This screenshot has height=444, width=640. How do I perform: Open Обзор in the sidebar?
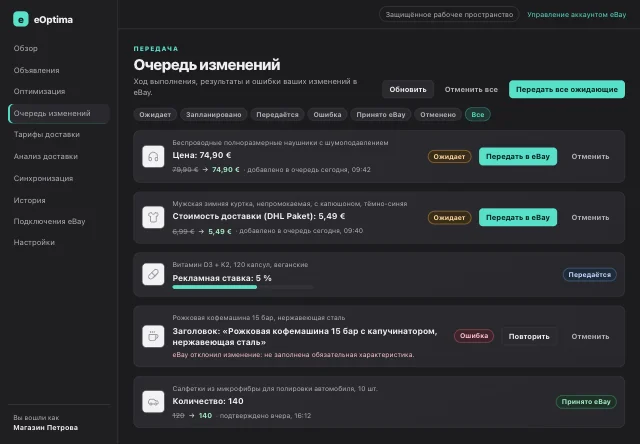coord(25,48)
